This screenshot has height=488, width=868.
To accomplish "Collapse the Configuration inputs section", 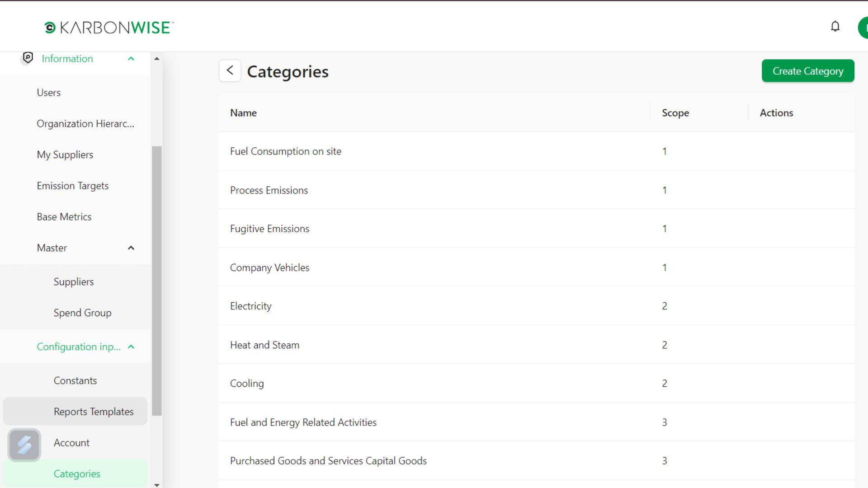I will point(131,347).
